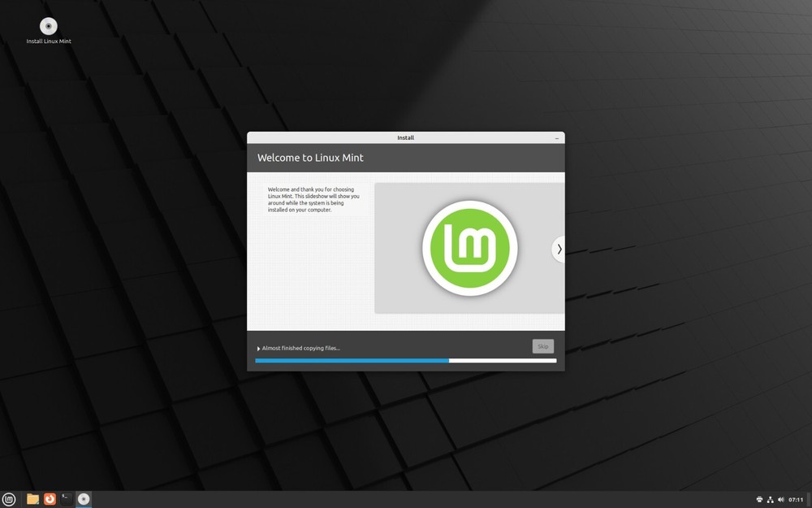
Task: Expand the 'Almost finished copying files' details
Action: pyautogui.click(x=257, y=347)
